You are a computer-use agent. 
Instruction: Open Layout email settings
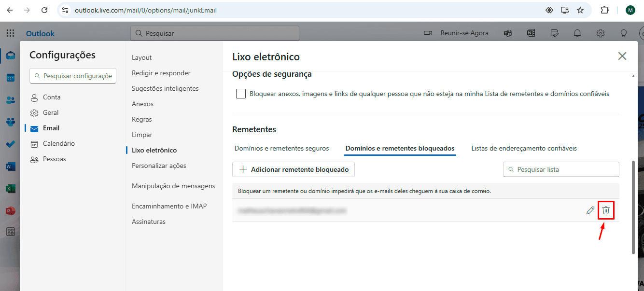[142, 57]
